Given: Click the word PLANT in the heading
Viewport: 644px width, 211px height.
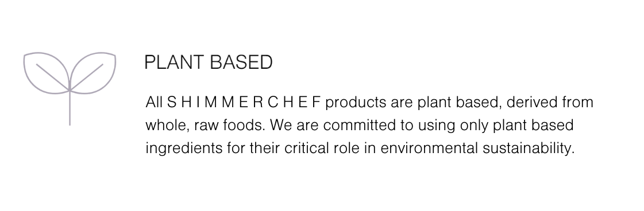Looking at the screenshot, I should click(x=174, y=62).
